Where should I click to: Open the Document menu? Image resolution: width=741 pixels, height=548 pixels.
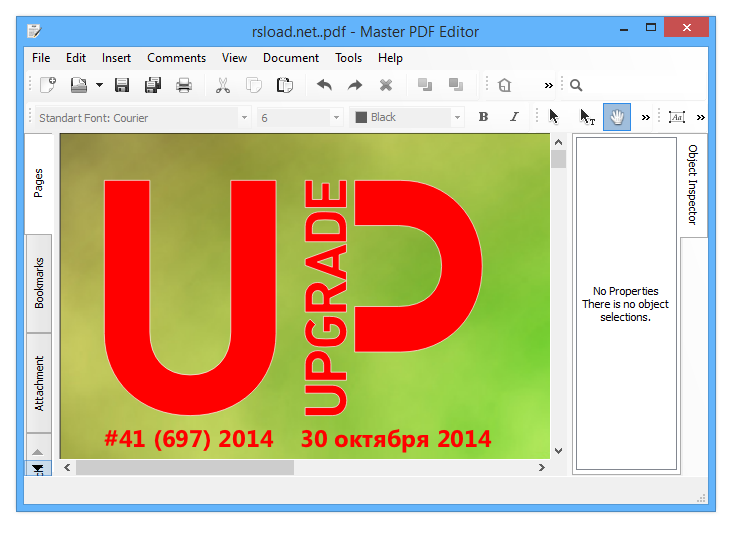click(x=290, y=58)
